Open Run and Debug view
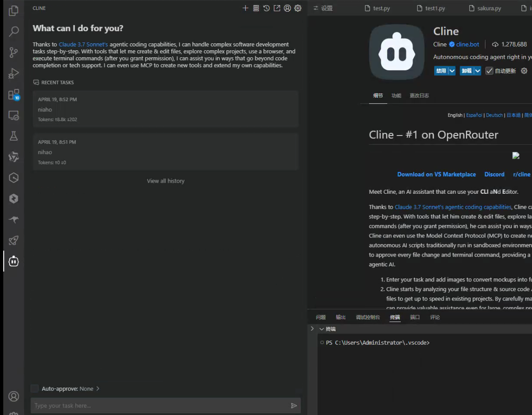 point(13,73)
